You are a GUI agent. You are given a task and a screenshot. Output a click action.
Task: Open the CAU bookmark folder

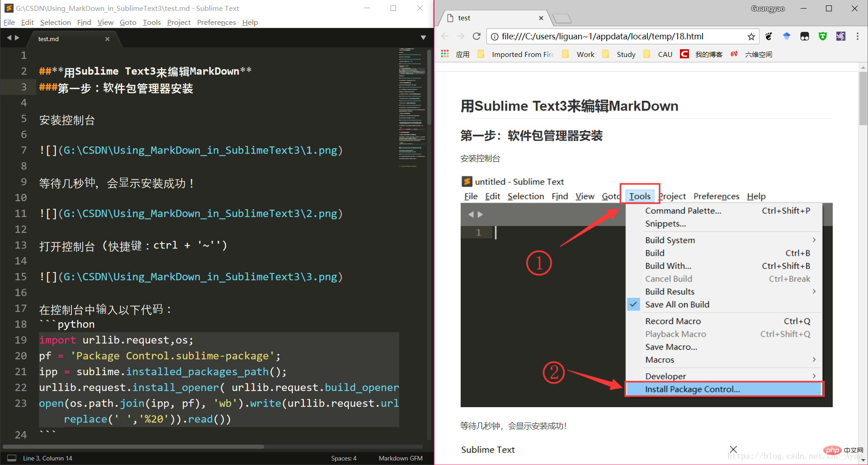(658, 54)
